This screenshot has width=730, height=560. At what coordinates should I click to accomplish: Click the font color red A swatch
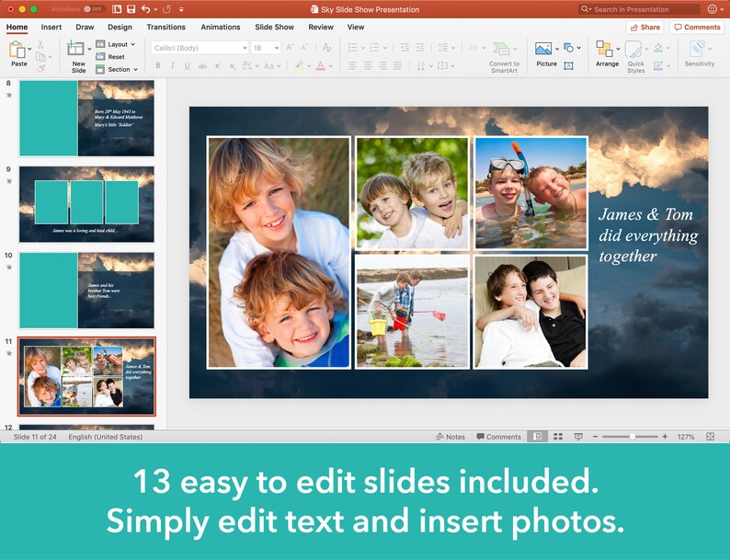pos(320,66)
